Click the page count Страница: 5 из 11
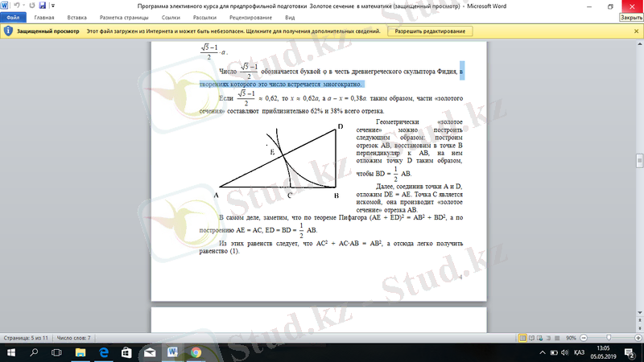 tap(26, 338)
